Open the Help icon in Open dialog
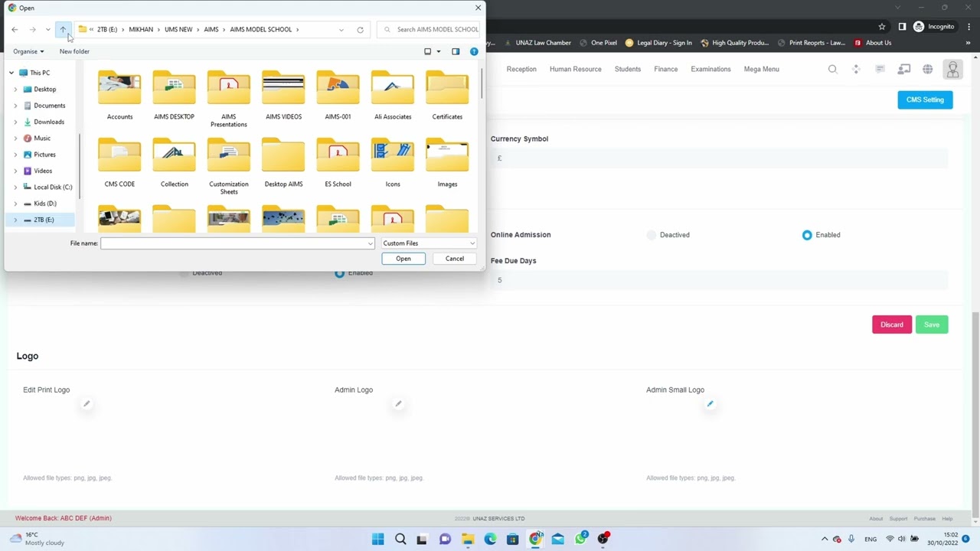This screenshot has height=551, width=980. point(474,51)
